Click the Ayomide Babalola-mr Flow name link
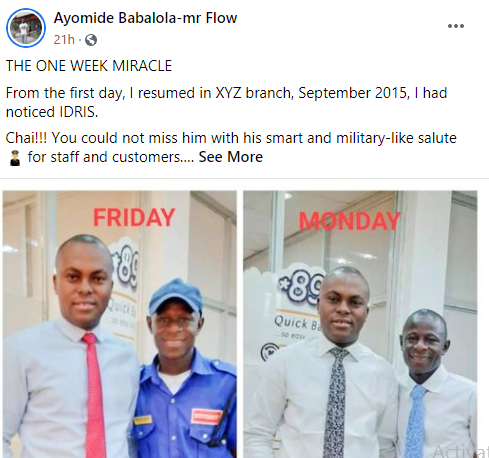The image size is (489, 458). (x=145, y=18)
